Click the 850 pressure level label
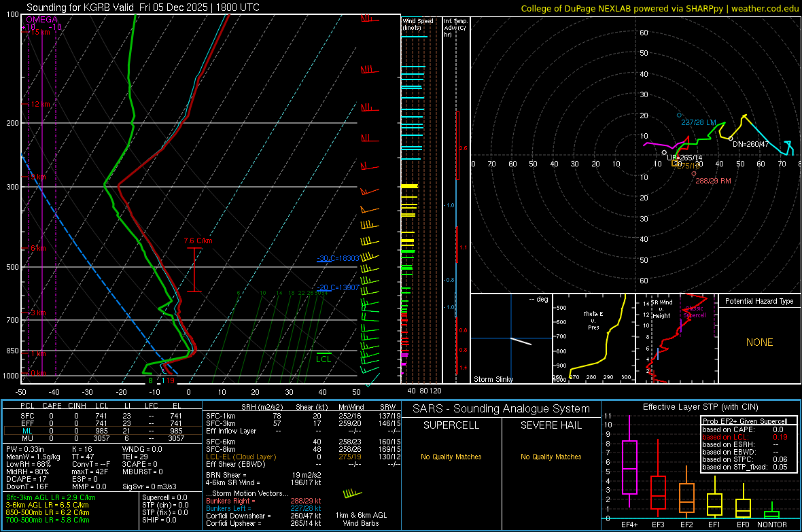The image size is (802, 532). coord(12,351)
